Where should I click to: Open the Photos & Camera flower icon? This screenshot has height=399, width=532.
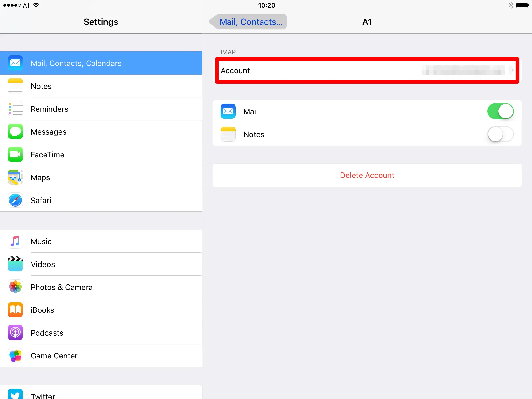(x=15, y=287)
